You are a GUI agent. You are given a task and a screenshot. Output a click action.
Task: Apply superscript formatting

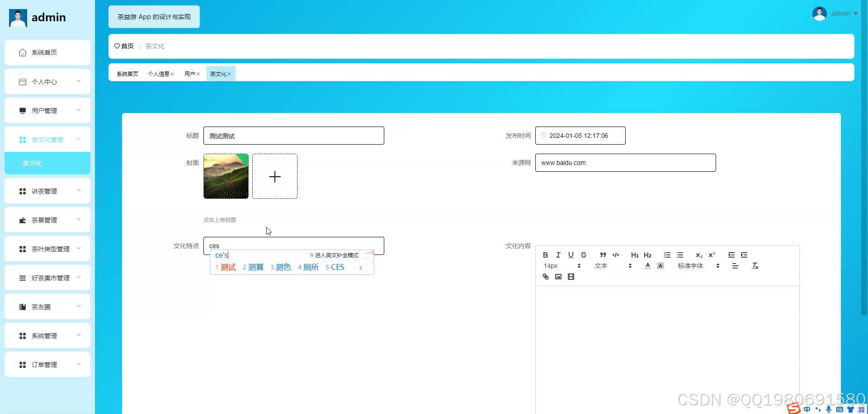pyautogui.click(x=712, y=255)
